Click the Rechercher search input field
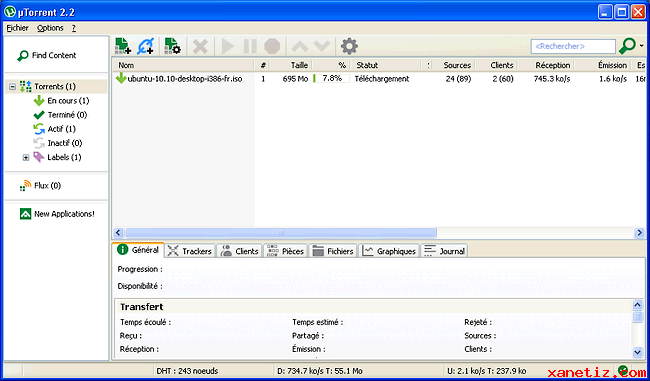Image resolution: width=650 pixels, height=381 pixels. [573, 46]
